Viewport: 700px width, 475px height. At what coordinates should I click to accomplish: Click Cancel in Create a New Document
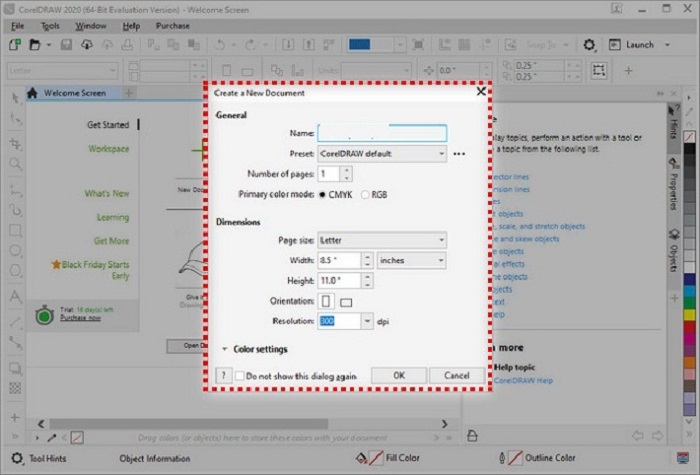click(457, 375)
